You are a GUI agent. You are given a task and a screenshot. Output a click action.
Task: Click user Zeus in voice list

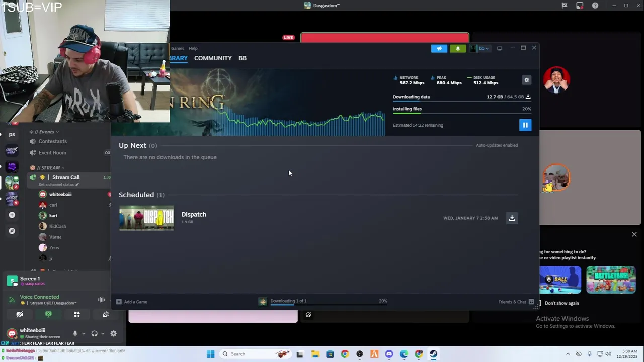tap(54, 248)
